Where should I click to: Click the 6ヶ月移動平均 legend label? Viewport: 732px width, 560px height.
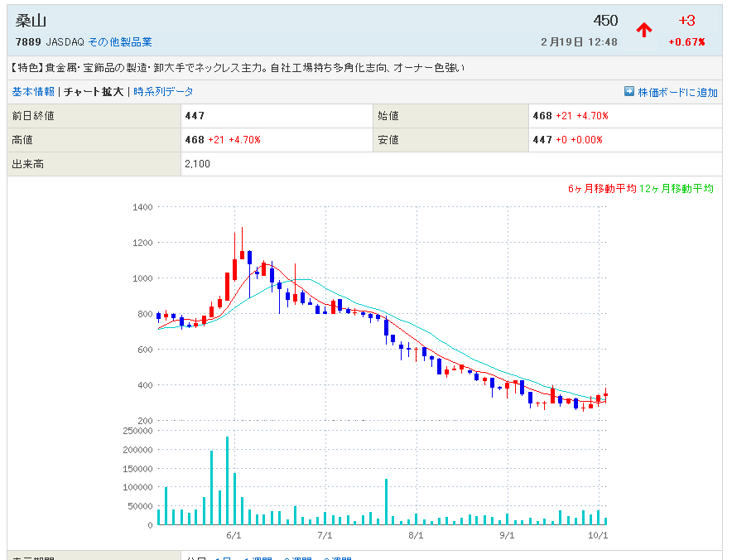(601, 189)
